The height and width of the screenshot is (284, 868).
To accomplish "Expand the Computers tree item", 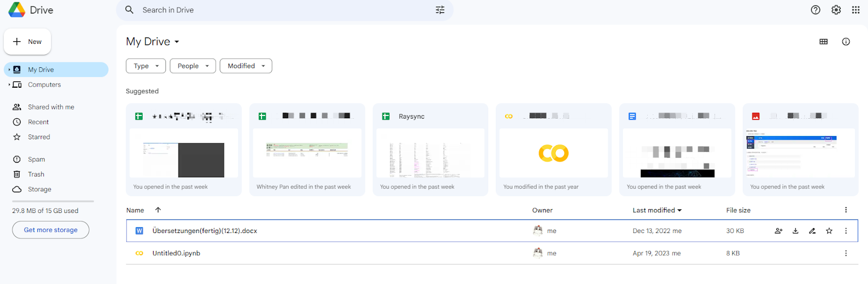I will 9,85.
